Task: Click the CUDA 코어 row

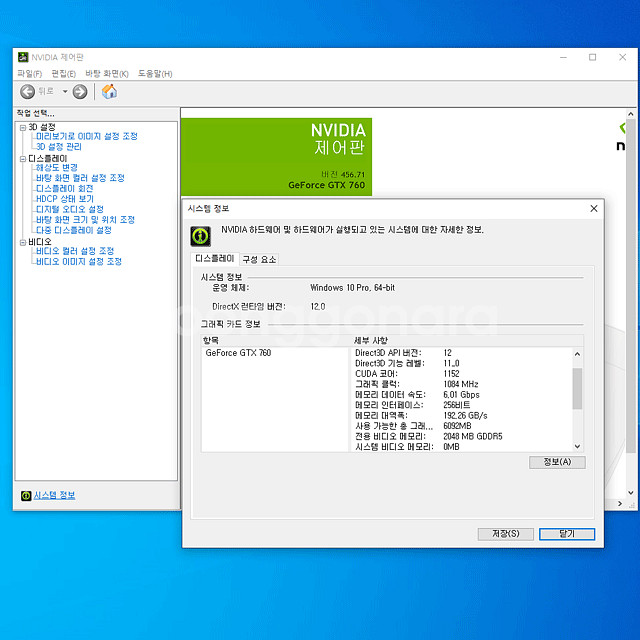Action: click(462, 374)
